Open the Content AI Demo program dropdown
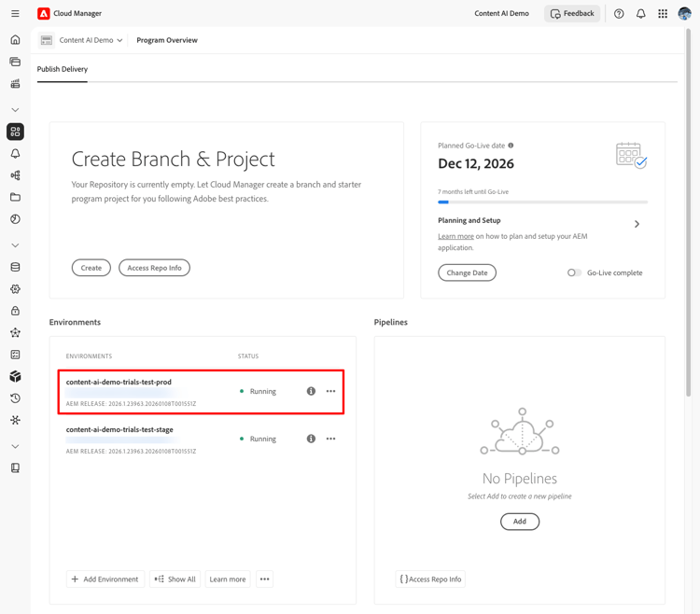 (x=91, y=40)
